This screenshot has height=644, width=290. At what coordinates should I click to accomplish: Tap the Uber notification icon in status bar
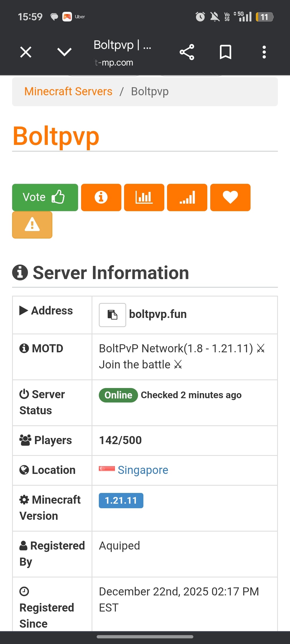pyautogui.click(x=67, y=17)
